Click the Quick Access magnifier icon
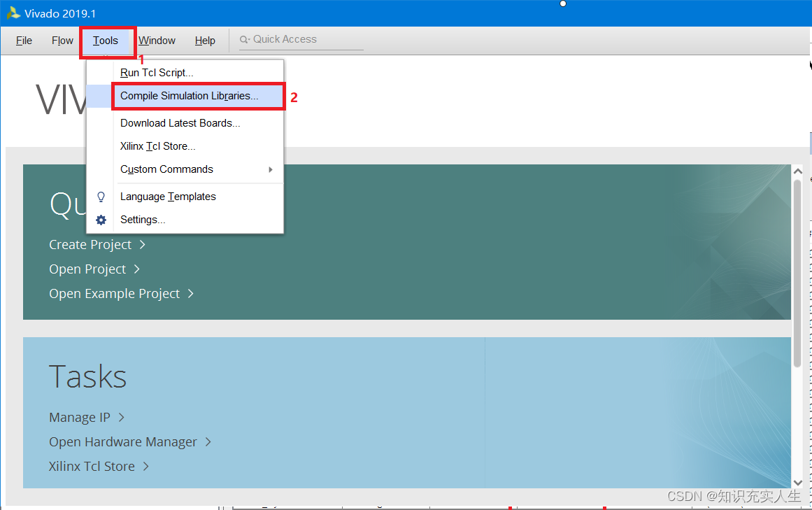This screenshot has width=812, height=510. pyautogui.click(x=244, y=39)
